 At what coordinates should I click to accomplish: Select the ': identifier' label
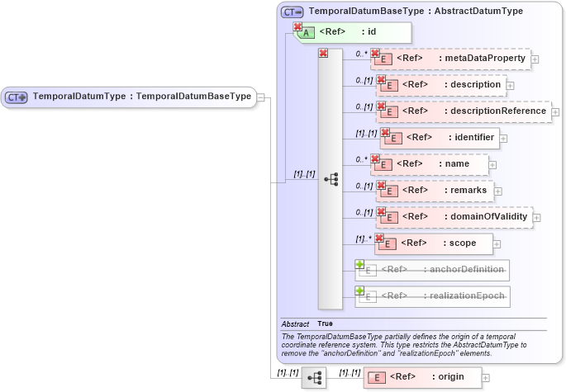pyautogui.click(x=472, y=137)
